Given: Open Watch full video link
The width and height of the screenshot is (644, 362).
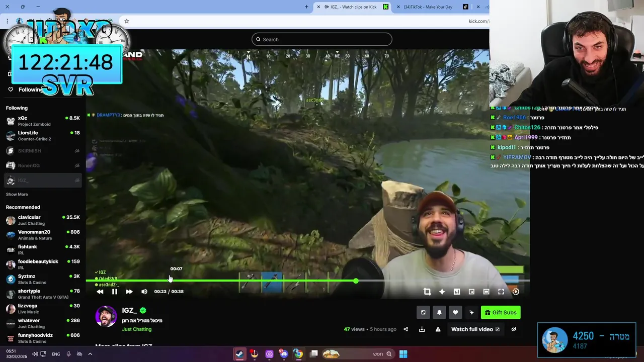Looking at the screenshot, I should click(475, 329).
